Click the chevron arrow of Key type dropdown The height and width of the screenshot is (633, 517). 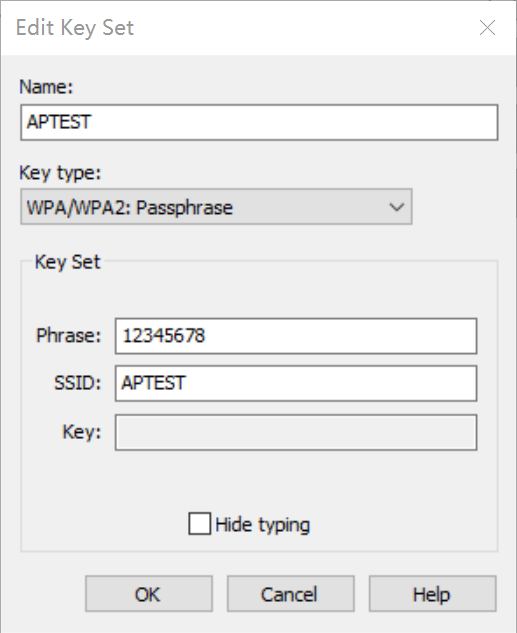point(396,207)
